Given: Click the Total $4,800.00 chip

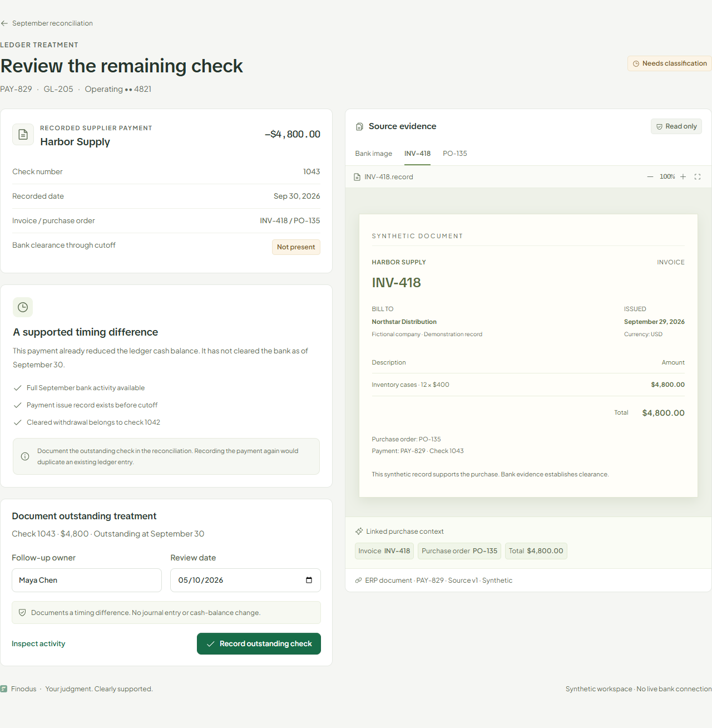Looking at the screenshot, I should (536, 551).
